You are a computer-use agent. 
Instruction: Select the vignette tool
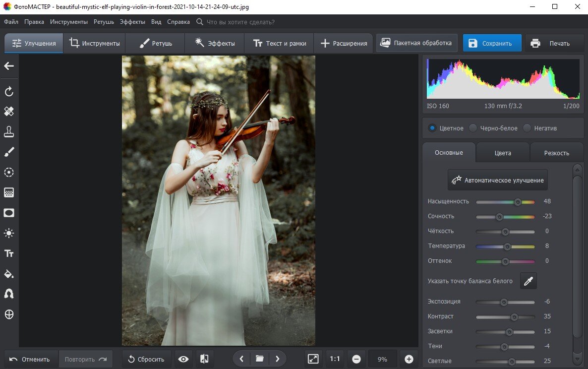[x=9, y=213]
